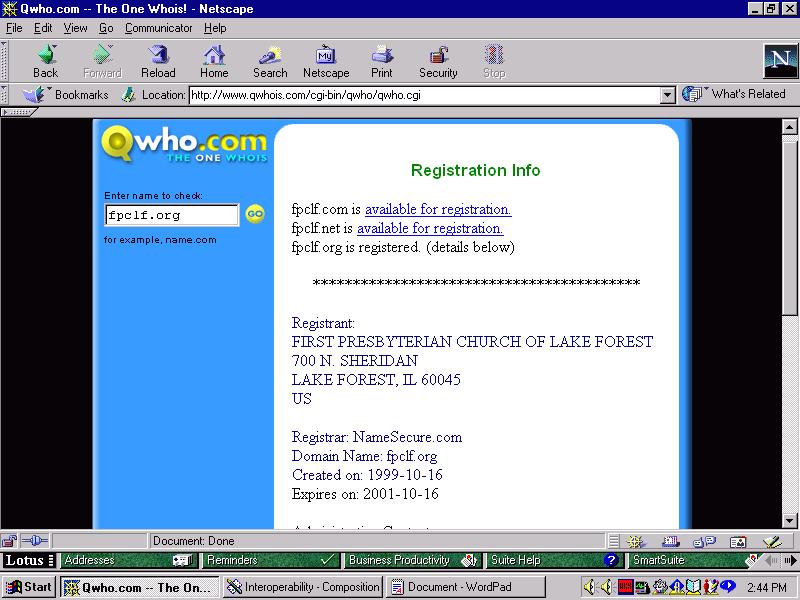
Task: Open the Search toolbar button
Action: 270,61
